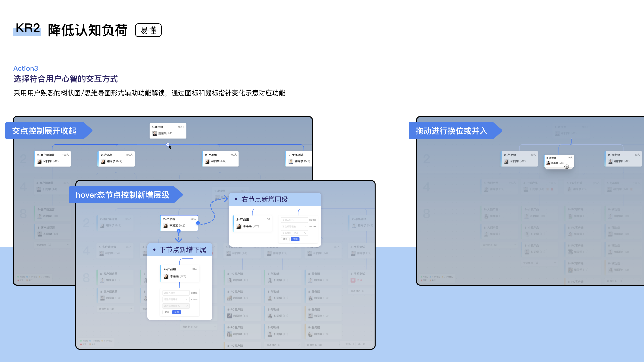The height and width of the screenshot is (362, 644).
Task: Click bottom plus icon under 2-产品组 node
Action: pyautogui.click(x=179, y=231)
